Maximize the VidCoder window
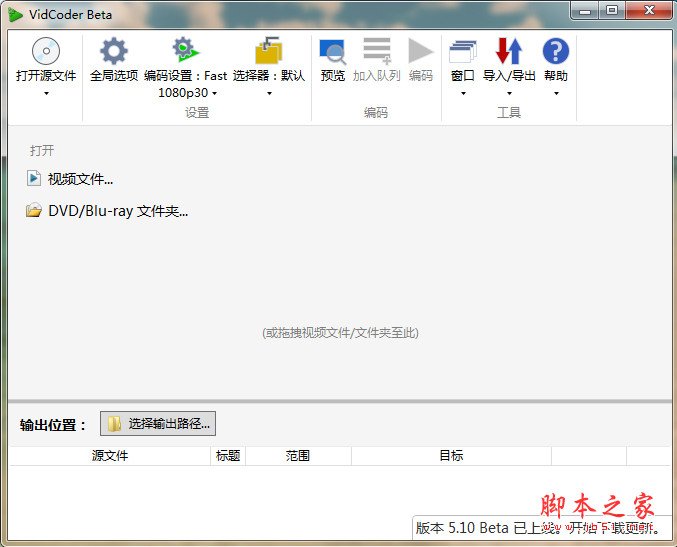The width and height of the screenshot is (677, 547). tap(612, 11)
